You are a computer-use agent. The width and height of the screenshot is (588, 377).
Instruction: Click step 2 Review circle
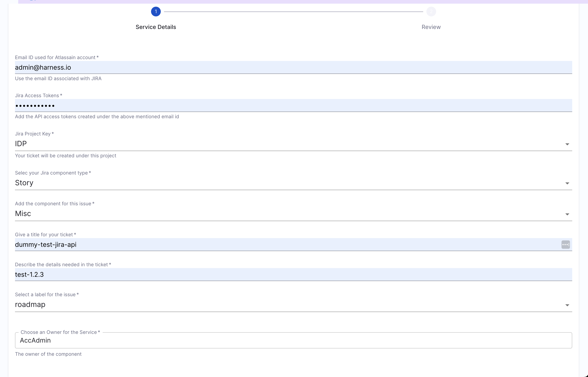click(431, 12)
